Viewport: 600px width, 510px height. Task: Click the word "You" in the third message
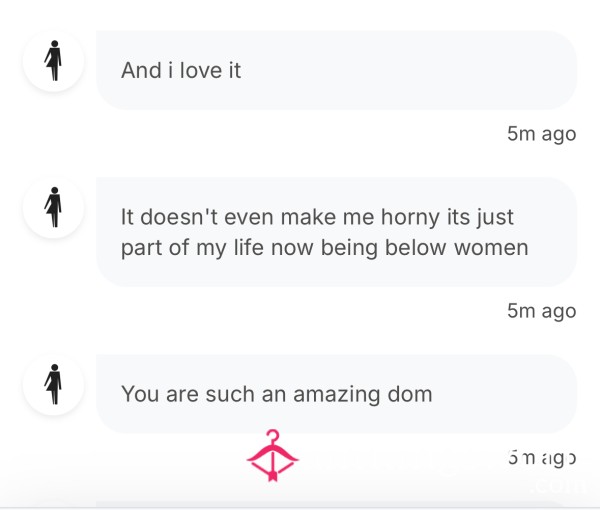point(140,394)
